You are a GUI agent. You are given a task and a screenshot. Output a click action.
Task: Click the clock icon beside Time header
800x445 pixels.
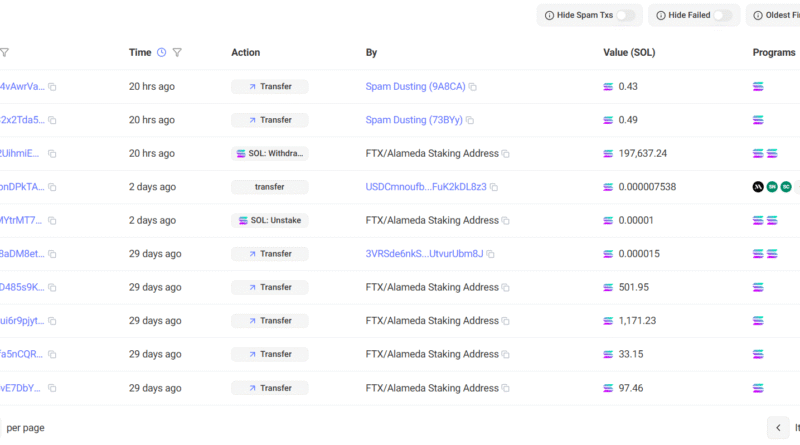coord(161,52)
